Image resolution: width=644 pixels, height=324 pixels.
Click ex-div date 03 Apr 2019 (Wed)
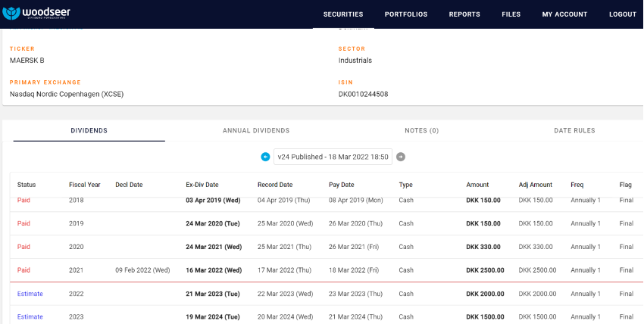213,200
